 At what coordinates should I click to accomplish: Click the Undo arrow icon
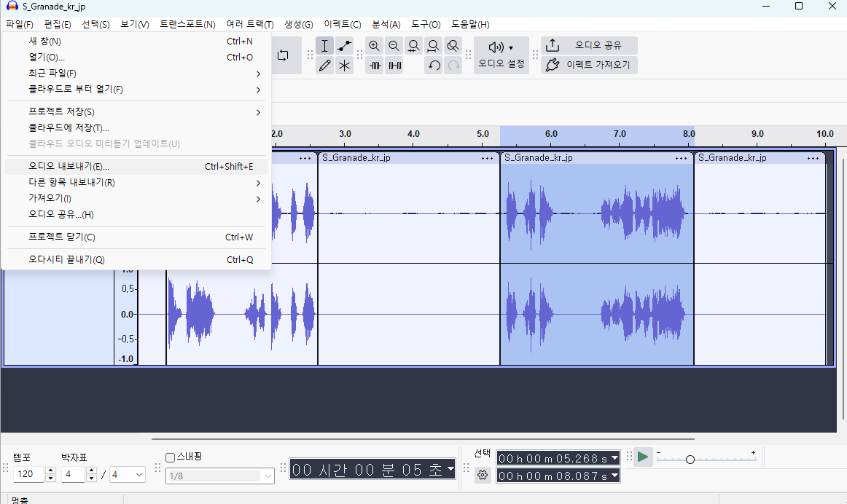tap(434, 66)
